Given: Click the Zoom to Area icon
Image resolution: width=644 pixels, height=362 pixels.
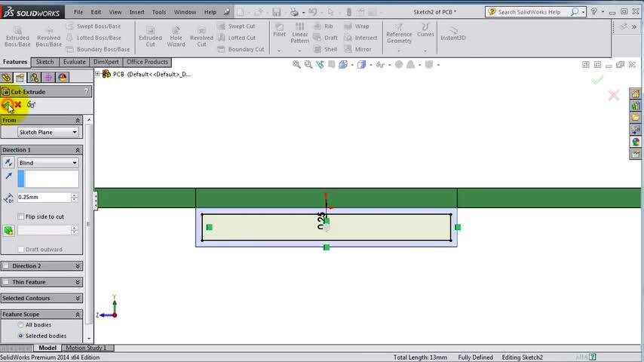Looking at the screenshot, I should pyautogui.click(x=308, y=65).
